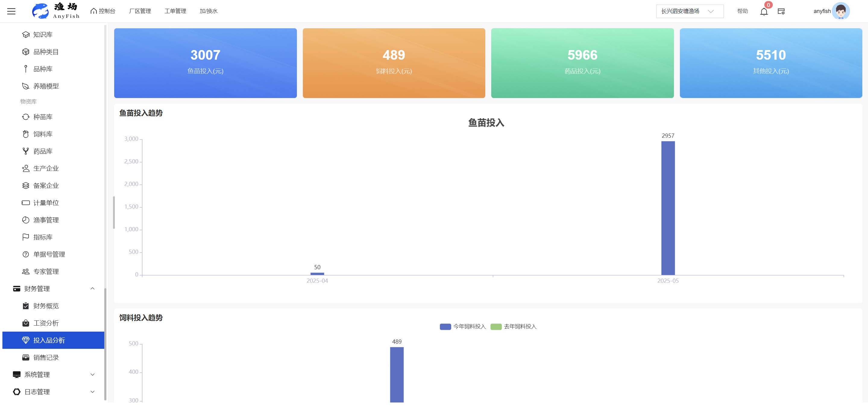
Task: Toggle 去年饲料投入 legend series
Action: tap(513, 327)
